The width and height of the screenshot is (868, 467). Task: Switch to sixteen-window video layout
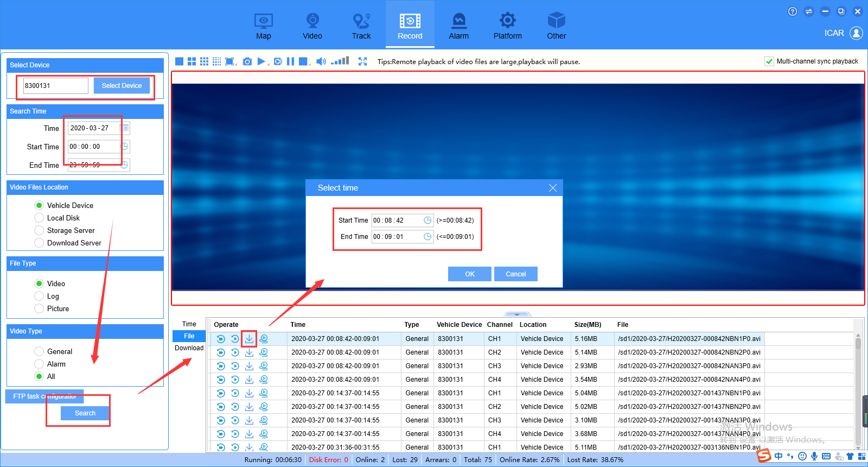point(216,61)
